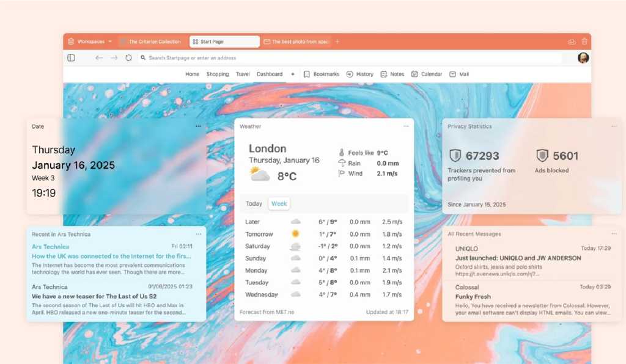Reload the current page
Viewport: 626px width, 364px height.
click(x=128, y=58)
